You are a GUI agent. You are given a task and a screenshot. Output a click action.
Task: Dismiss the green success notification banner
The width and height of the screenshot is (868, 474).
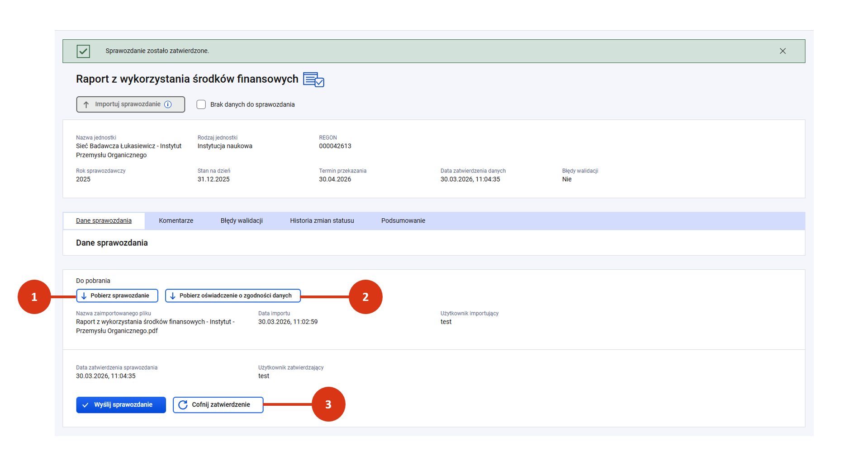point(783,51)
